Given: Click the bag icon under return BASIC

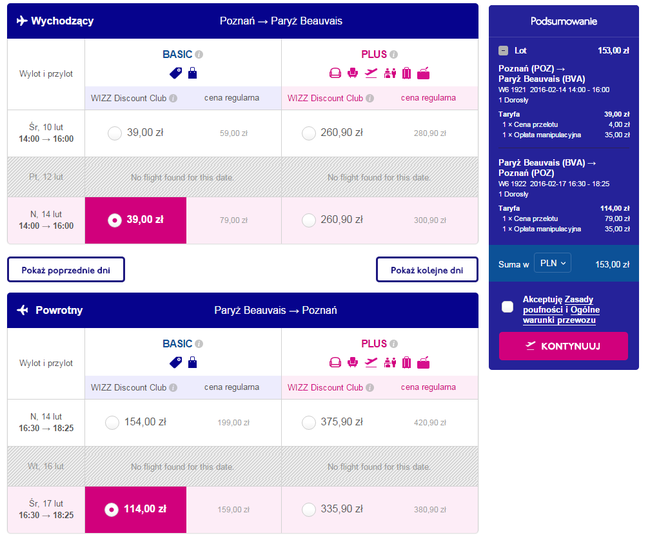Looking at the screenshot, I should point(192,361).
